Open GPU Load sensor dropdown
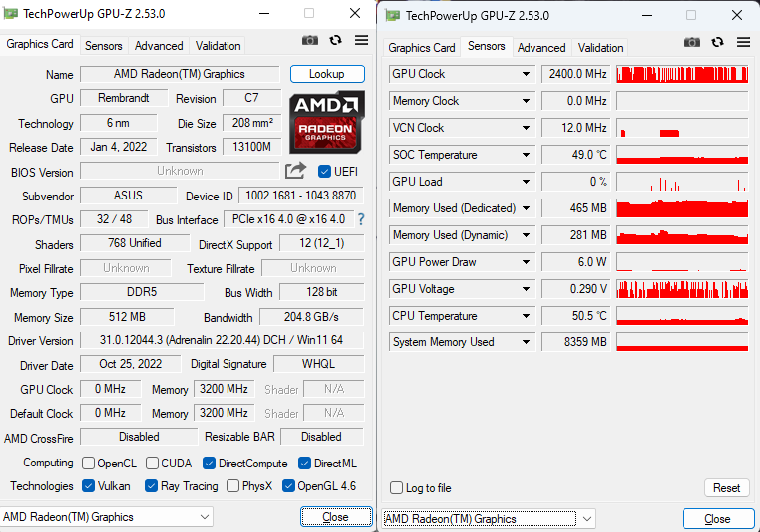 coord(526,182)
